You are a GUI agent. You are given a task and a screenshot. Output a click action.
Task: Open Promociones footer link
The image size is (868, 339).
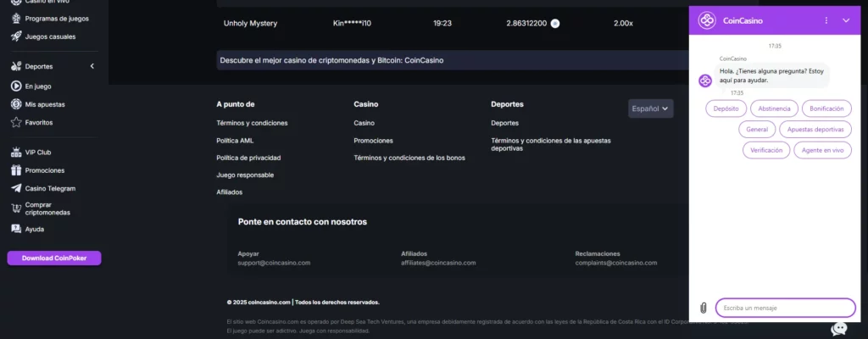tap(373, 141)
